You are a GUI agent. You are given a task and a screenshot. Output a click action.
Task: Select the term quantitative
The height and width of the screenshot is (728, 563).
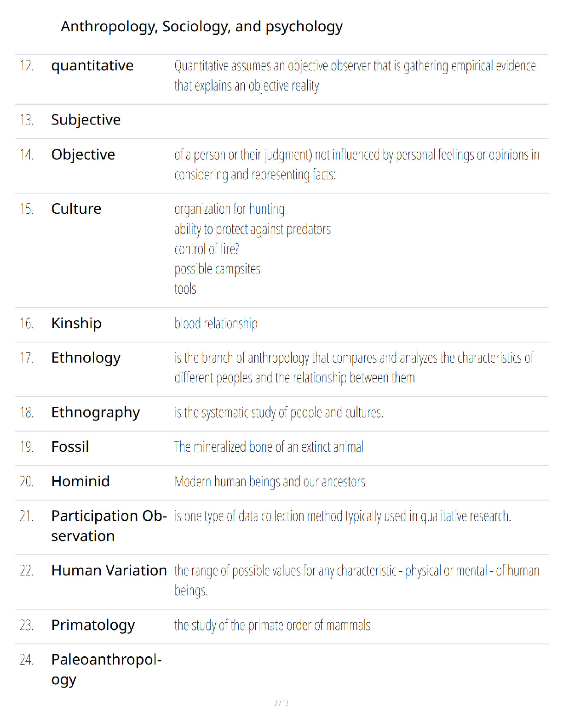pyautogui.click(x=92, y=66)
